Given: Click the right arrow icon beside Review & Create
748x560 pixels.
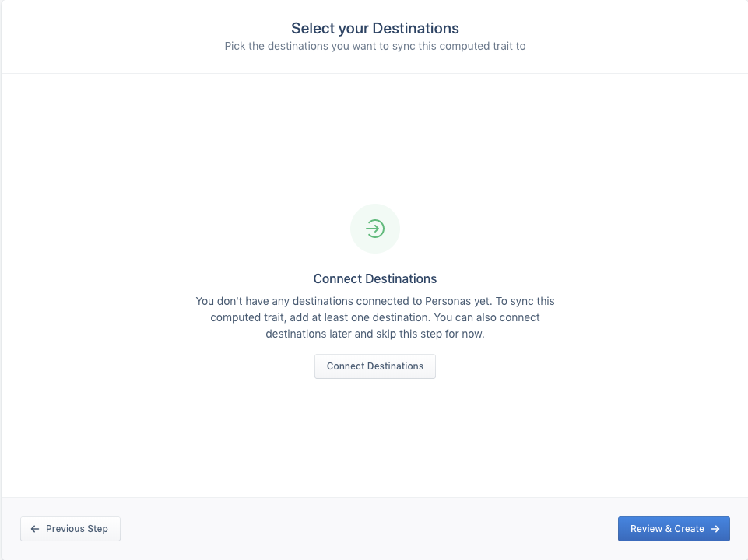Looking at the screenshot, I should 715,529.
